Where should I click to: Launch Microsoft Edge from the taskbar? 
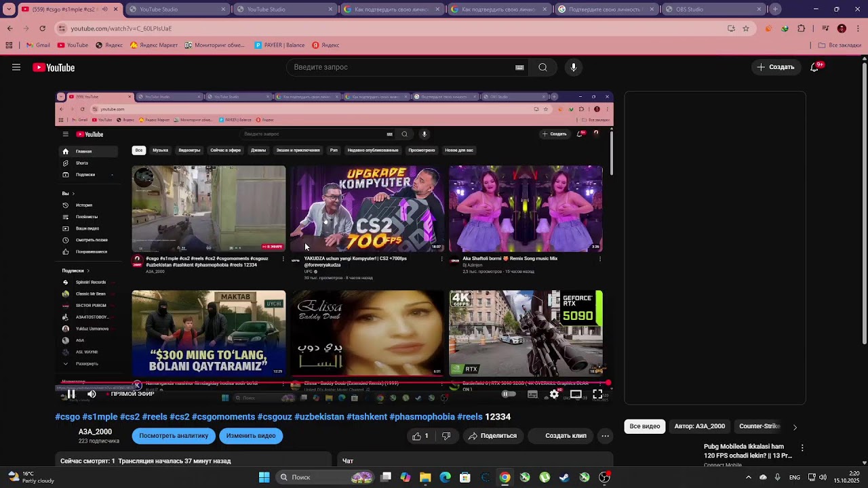445,477
